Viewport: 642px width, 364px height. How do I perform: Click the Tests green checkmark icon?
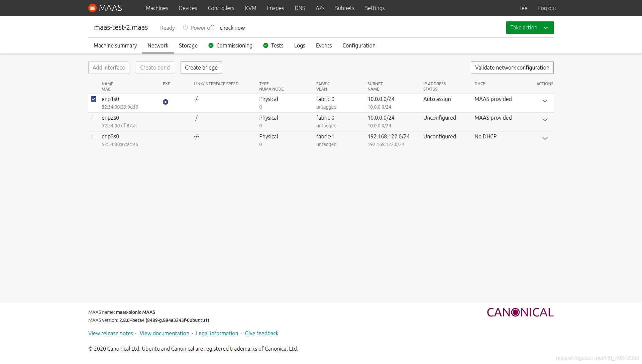(x=265, y=45)
